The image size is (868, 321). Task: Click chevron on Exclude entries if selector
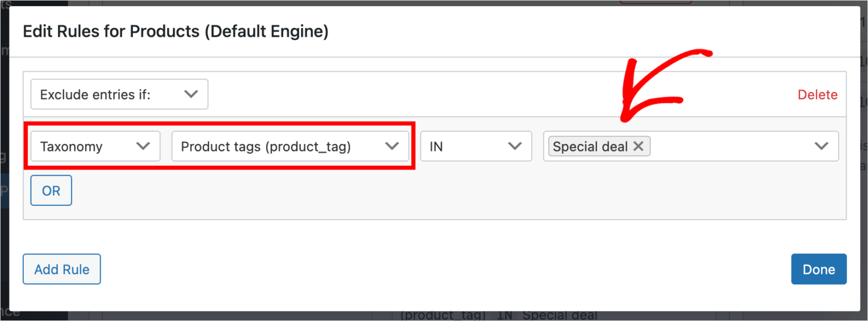pyautogui.click(x=191, y=94)
